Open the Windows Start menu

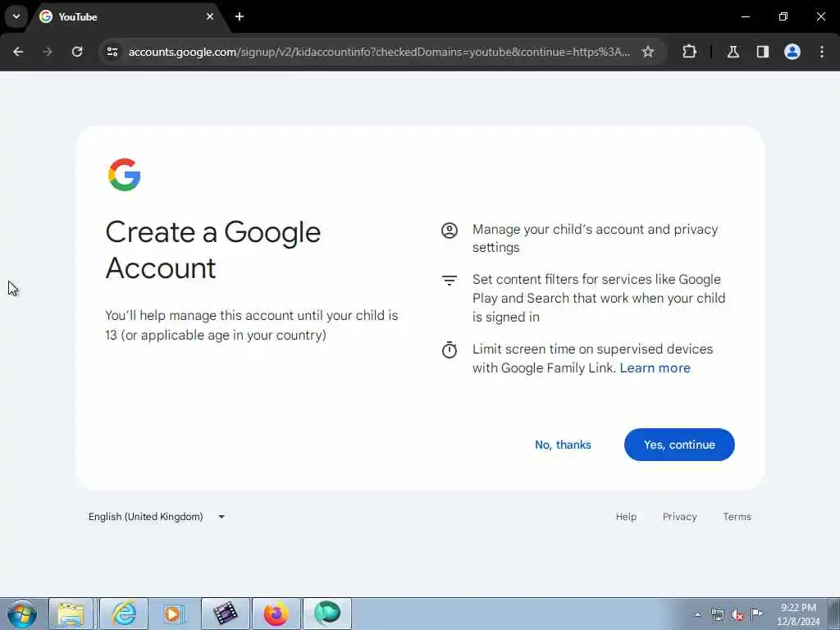(x=22, y=614)
